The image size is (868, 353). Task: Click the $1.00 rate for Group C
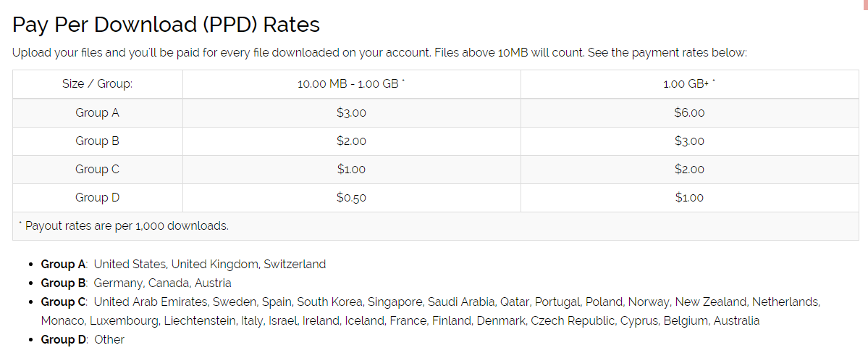click(351, 169)
